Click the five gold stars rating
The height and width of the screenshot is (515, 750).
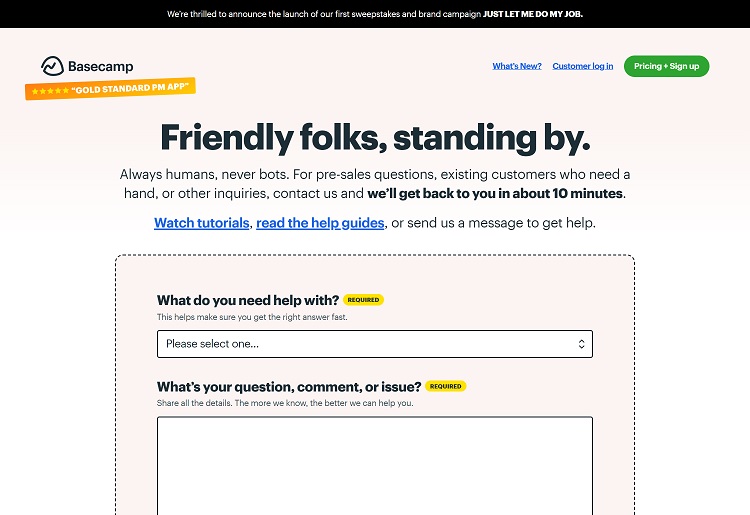50,91
